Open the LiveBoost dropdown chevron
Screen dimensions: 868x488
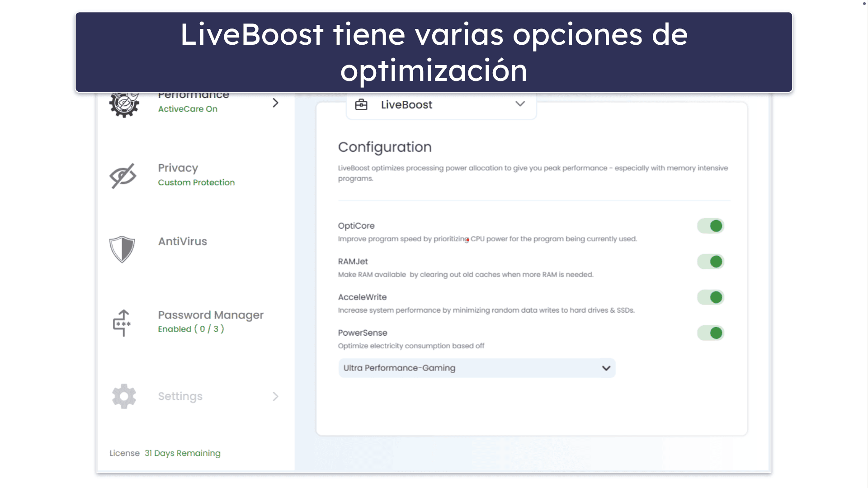pyautogui.click(x=520, y=104)
